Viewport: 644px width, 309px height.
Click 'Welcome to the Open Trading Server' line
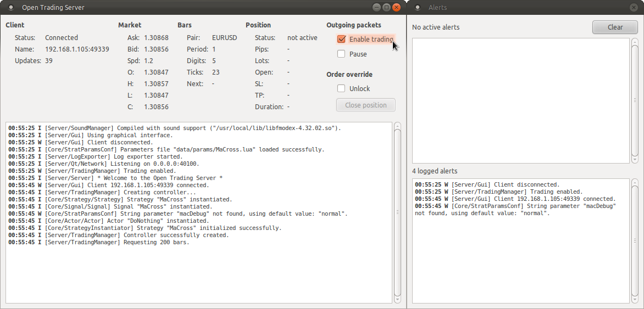point(115,178)
